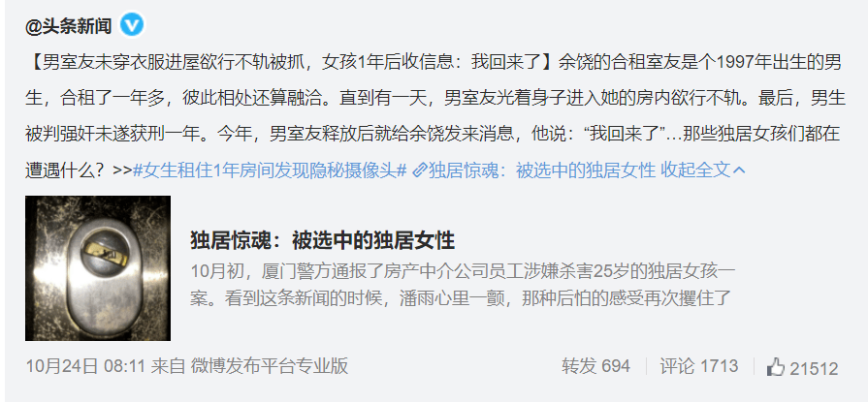Open the door lock thumbnail image

(x=98, y=268)
